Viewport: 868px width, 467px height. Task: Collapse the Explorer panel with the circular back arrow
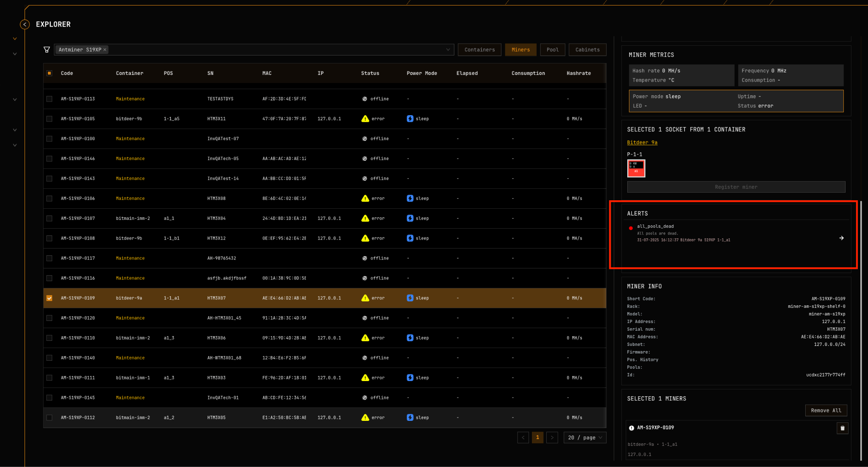coord(25,25)
